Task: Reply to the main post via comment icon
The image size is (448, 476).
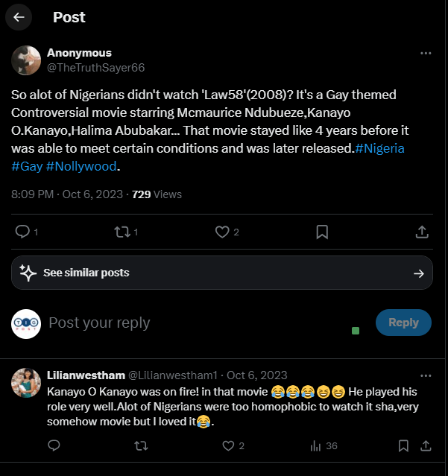Action: pyautogui.click(x=22, y=232)
